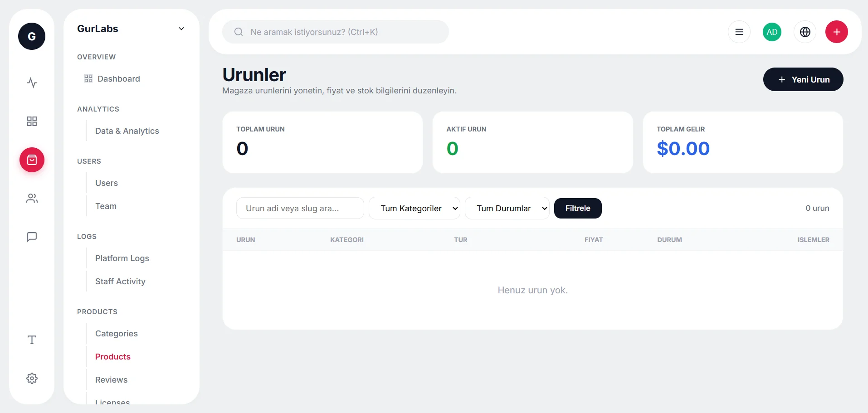This screenshot has width=868, height=413.
Task: Click the typography T icon in the rail
Action: click(x=32, y=340)
